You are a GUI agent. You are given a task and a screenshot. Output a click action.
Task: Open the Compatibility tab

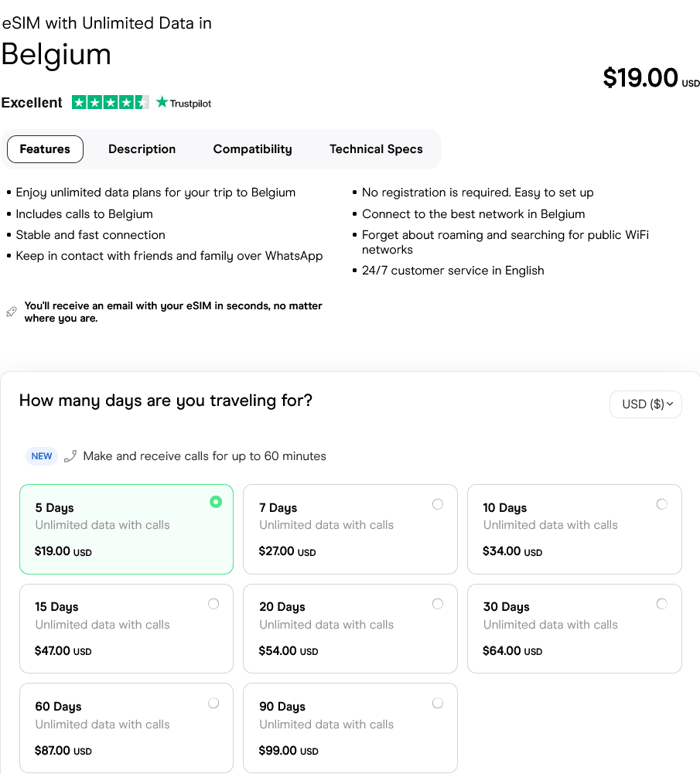[x=252, y=149]
